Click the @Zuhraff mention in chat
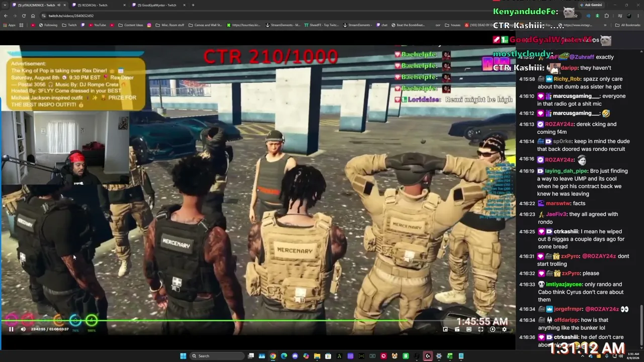 coord(582,57)
